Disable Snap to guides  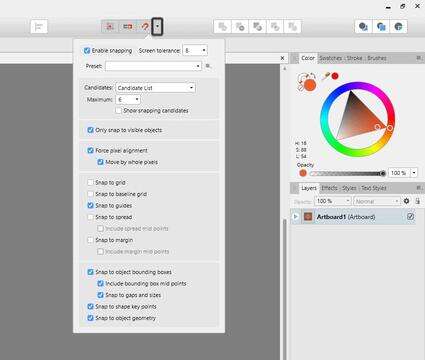tap(90, 205)
